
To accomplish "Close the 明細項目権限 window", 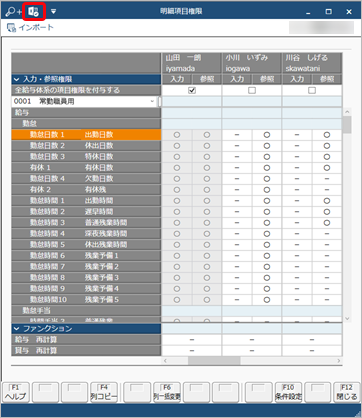I will 349,12.
